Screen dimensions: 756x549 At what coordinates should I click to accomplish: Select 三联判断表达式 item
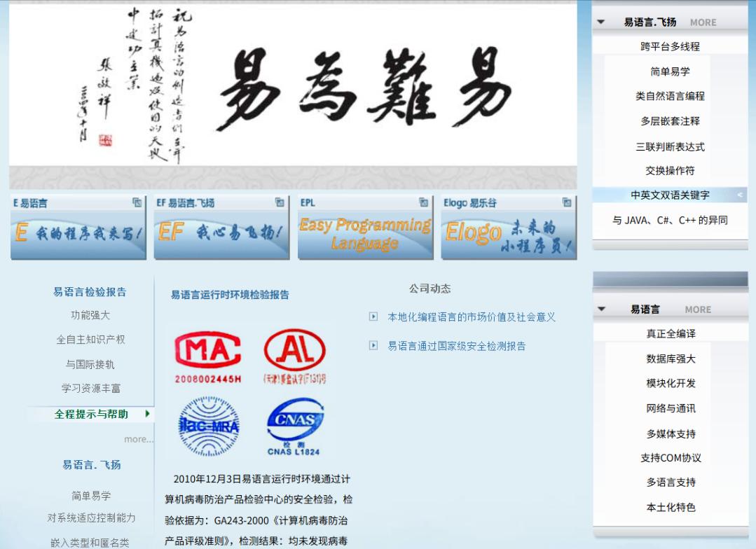click(x=670, y=146)
